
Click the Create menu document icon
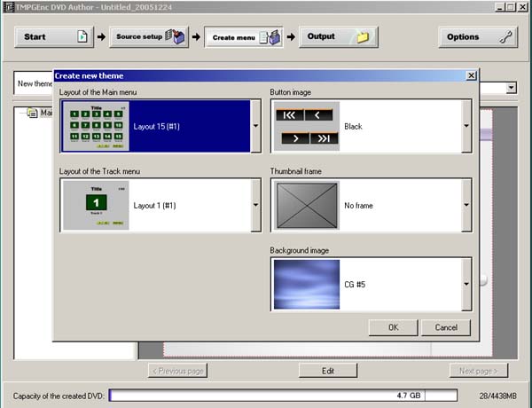pos(270,37)
